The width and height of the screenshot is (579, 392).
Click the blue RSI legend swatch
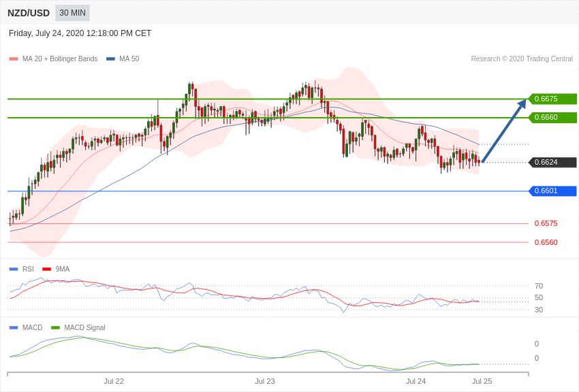click(x=14, y=269)
